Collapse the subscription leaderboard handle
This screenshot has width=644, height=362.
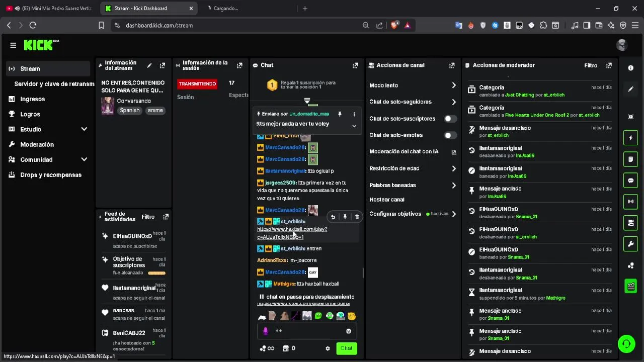tap(307, 101)
